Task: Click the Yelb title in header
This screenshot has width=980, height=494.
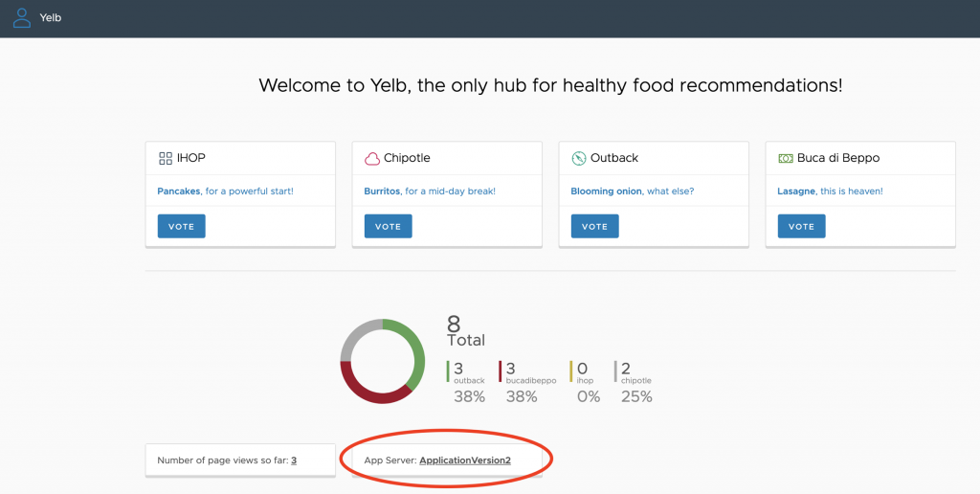Action: [51, 17]
